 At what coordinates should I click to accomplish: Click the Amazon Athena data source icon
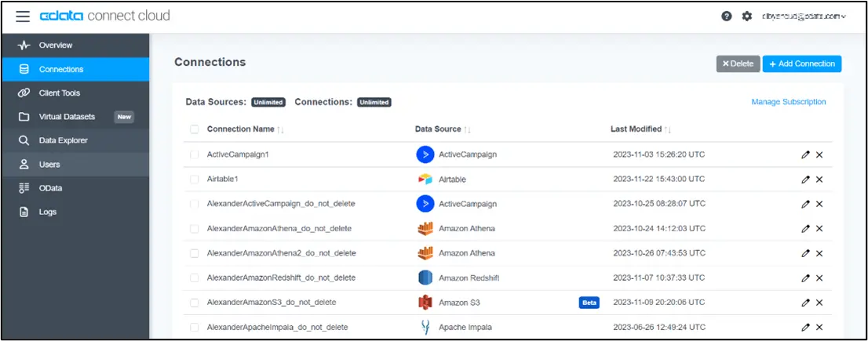coord(425,229)
